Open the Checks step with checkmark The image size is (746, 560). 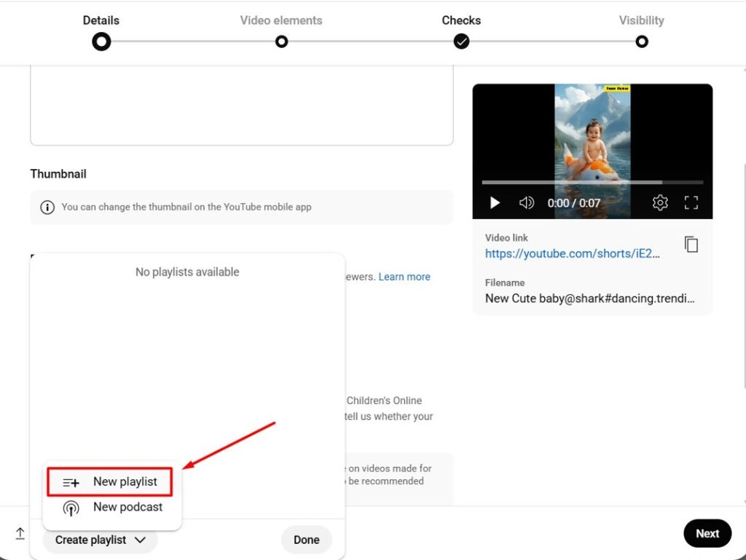(461, 42)
